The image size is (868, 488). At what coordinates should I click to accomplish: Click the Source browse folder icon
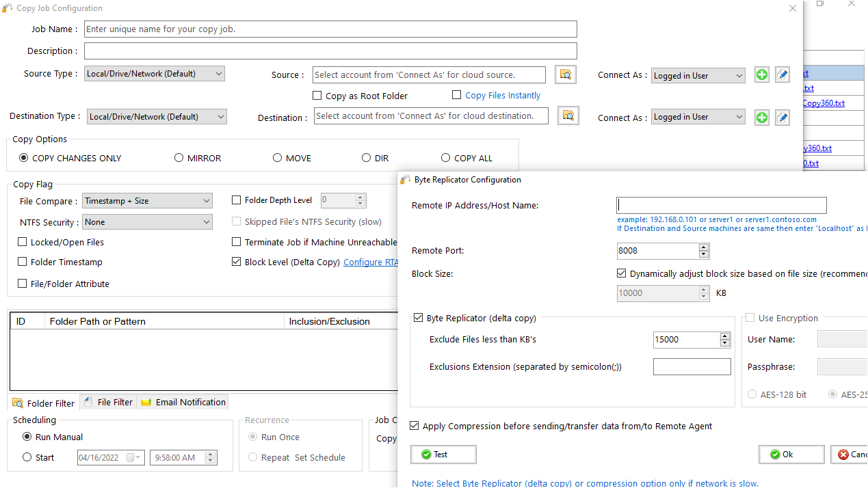click(566, 74)
